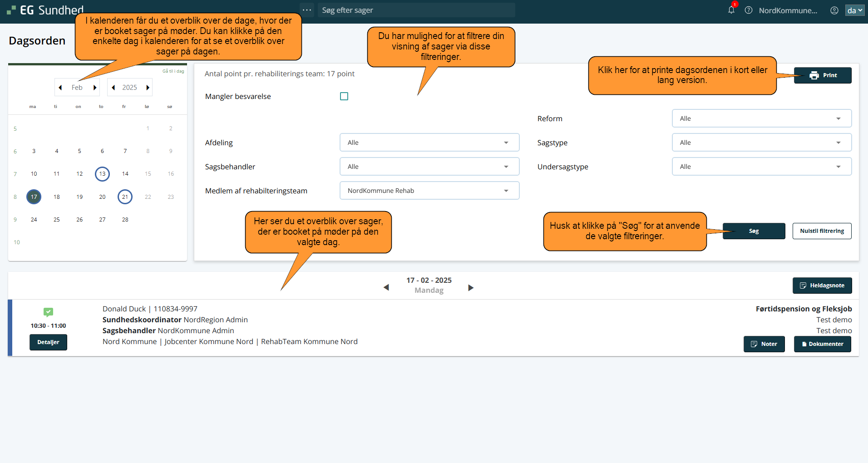Go to next day arrow
Image resolution: width=868 pixels, height=463 pixels.
click(471, 287)
